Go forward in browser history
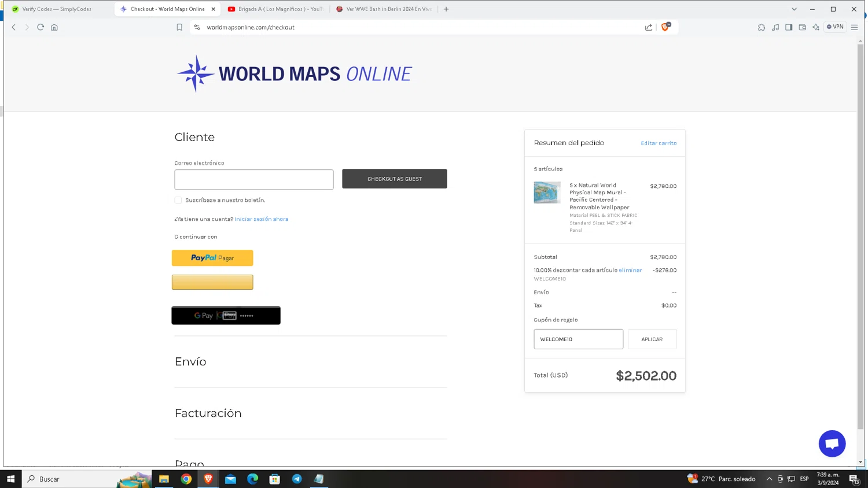868x488 pixels. coord(27,27)
